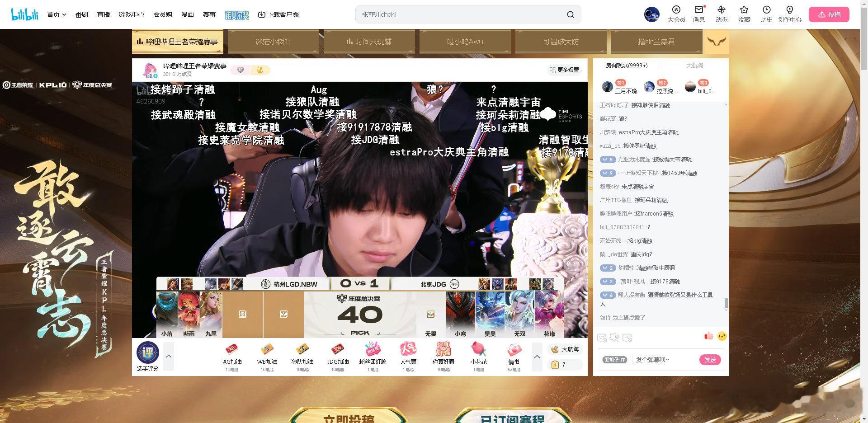Send 粉丝团灯牌 gift
868x423 pixels.
[373, 356]
